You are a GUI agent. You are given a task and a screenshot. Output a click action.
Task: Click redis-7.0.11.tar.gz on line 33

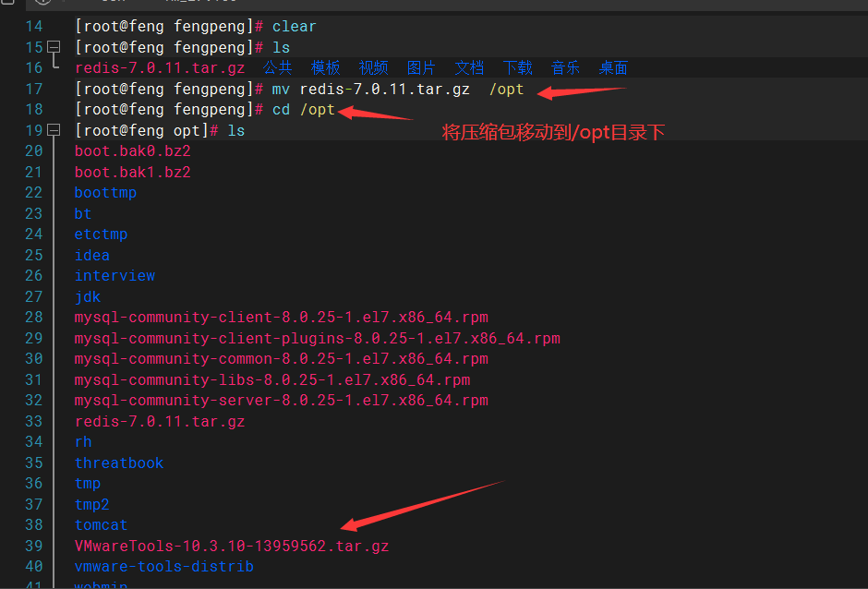(x=160, y=421)
